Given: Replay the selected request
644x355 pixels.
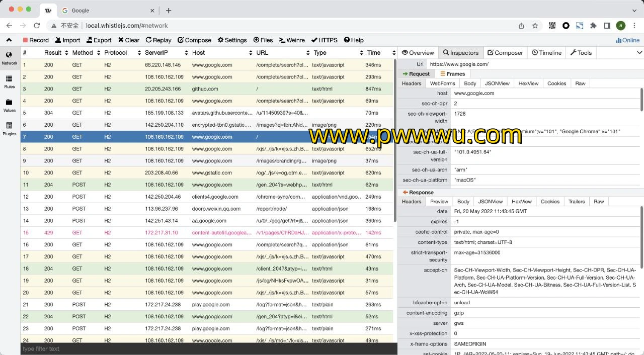Looking at the screenshot, I should click(x=158, y=40).
